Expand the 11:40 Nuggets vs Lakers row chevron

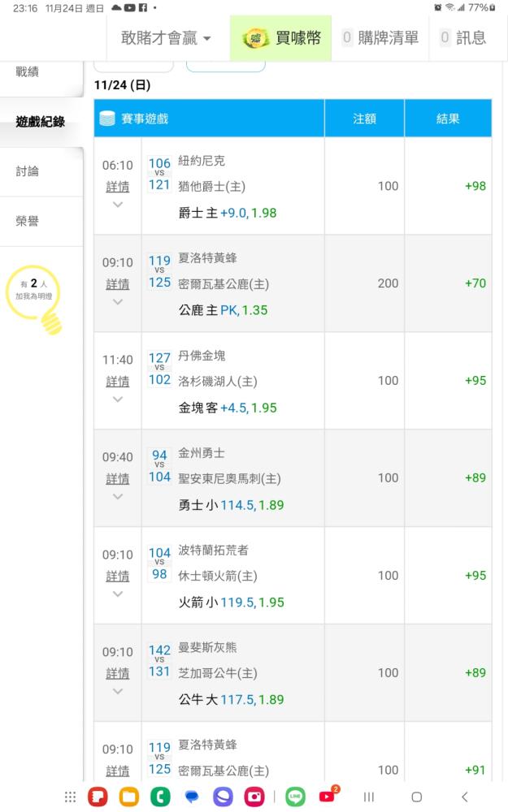pyautogui.click(x=118, y=400)
